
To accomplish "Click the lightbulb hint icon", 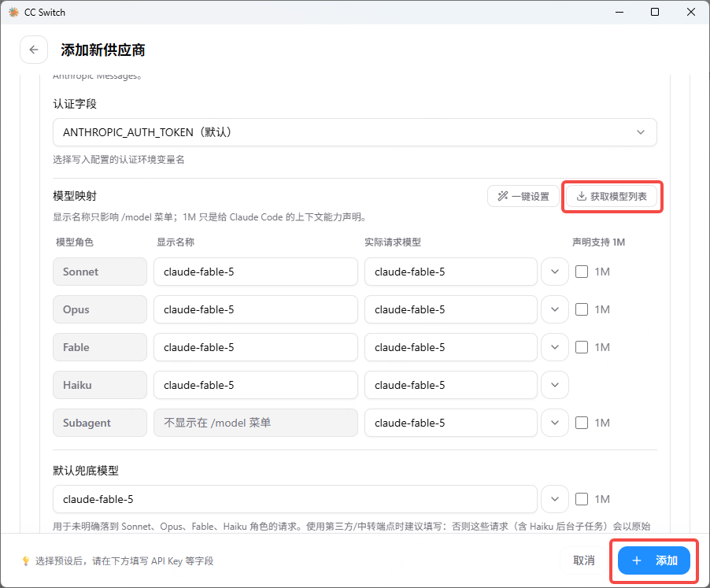I will click(26, 560).
